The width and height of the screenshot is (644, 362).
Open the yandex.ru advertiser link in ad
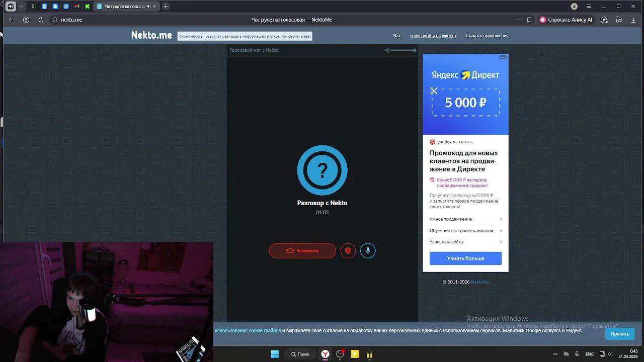point(447,142)
